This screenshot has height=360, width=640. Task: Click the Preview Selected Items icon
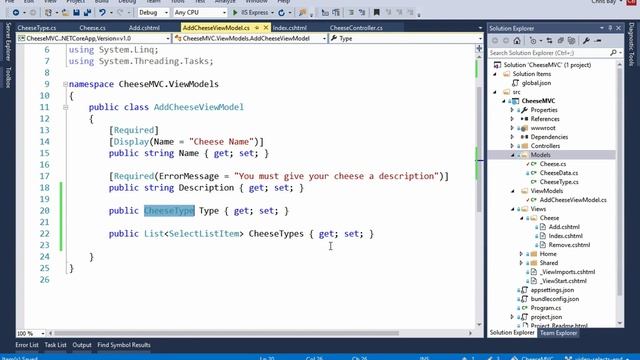click(x=598, y=40)
